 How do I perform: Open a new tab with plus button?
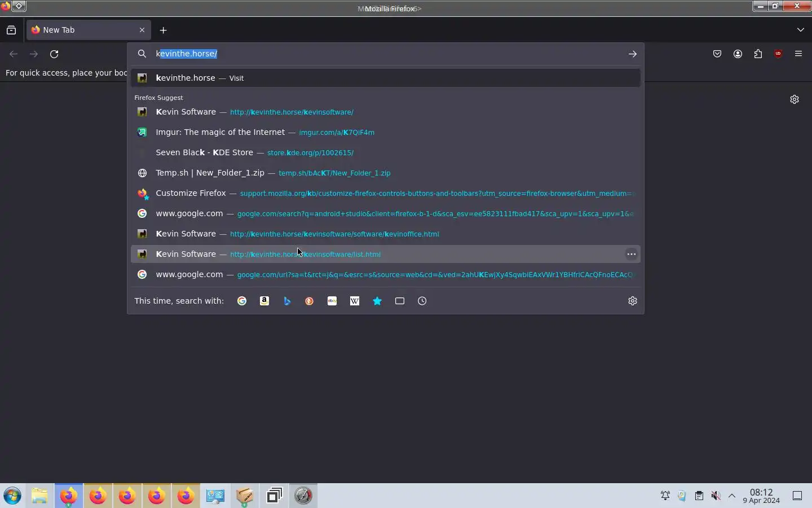(163, 30)
